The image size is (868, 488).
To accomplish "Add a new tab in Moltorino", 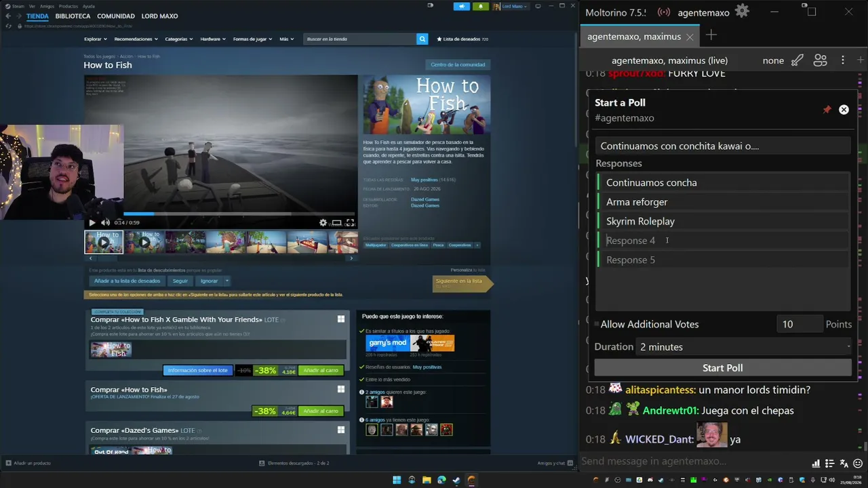I will (711, 35).
